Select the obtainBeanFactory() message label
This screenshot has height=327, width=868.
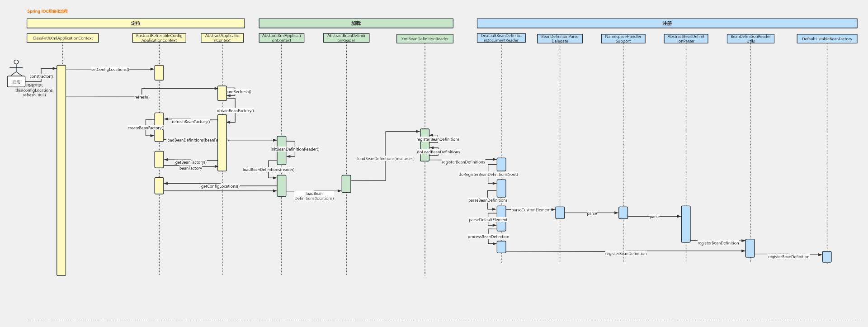coord(235,111)
